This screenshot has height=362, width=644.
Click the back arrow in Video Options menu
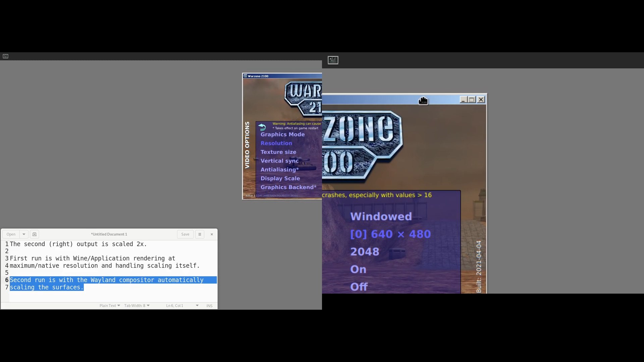point(262,127)
